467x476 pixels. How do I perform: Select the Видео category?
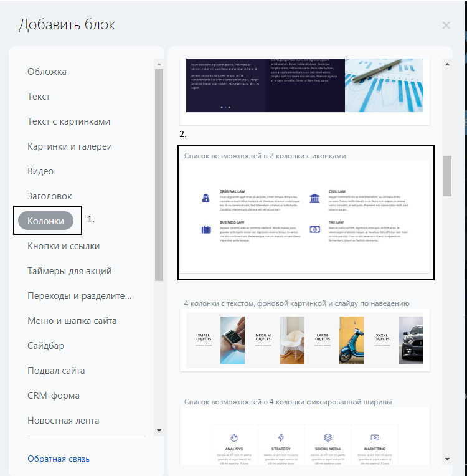click(40, 171)
